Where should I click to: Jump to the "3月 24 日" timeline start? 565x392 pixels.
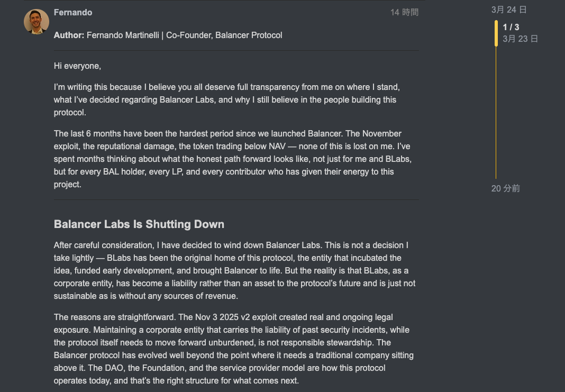click(508, 10)
